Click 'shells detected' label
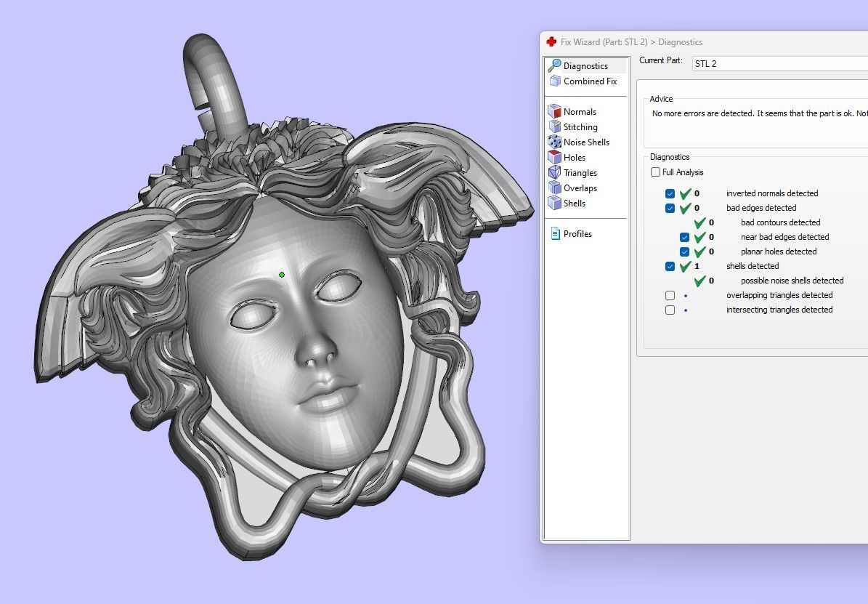 tap(753, 266)
